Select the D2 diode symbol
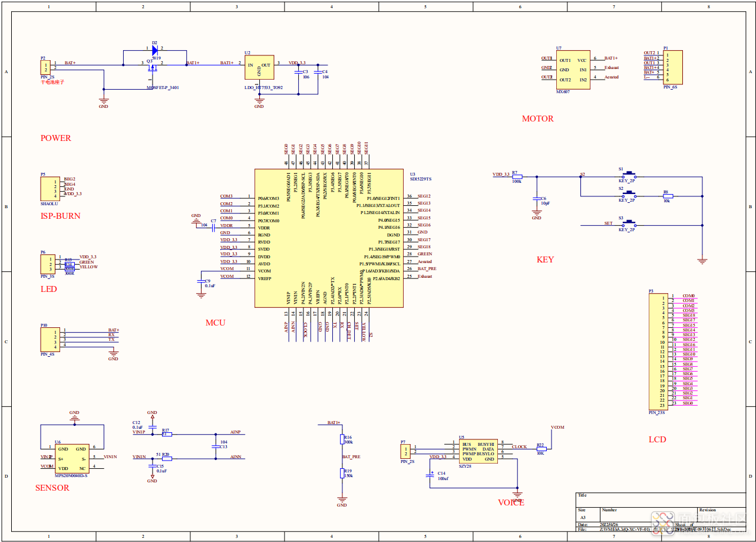The height and width of the screenshot is (542, 756). tap(155, 50)
